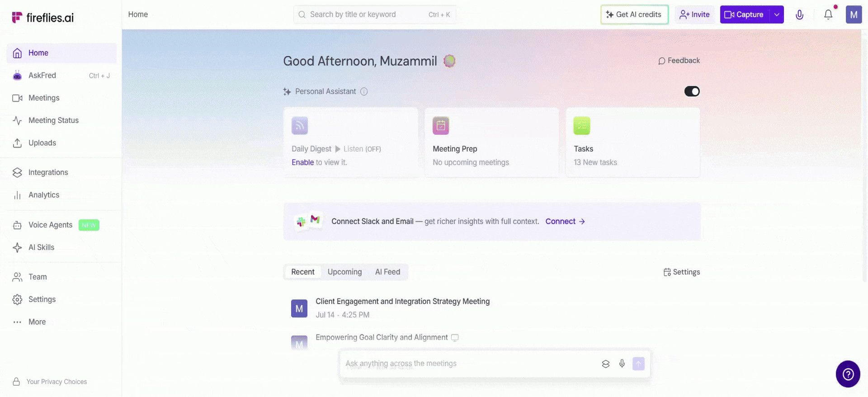
Task: Click layers icon in ask bar
Action: (606, 364)
